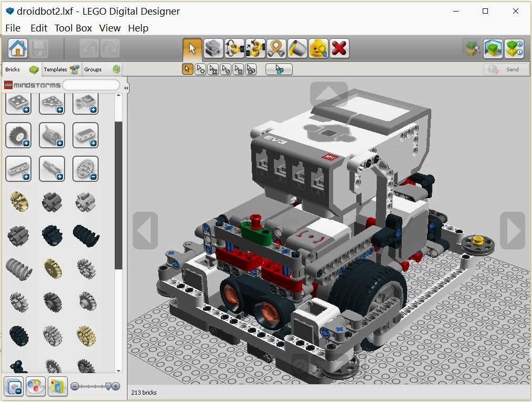Expand the triangular plate brick category
Screen dimensions: 532x402
pyautogui.click(x=52, y=103)
